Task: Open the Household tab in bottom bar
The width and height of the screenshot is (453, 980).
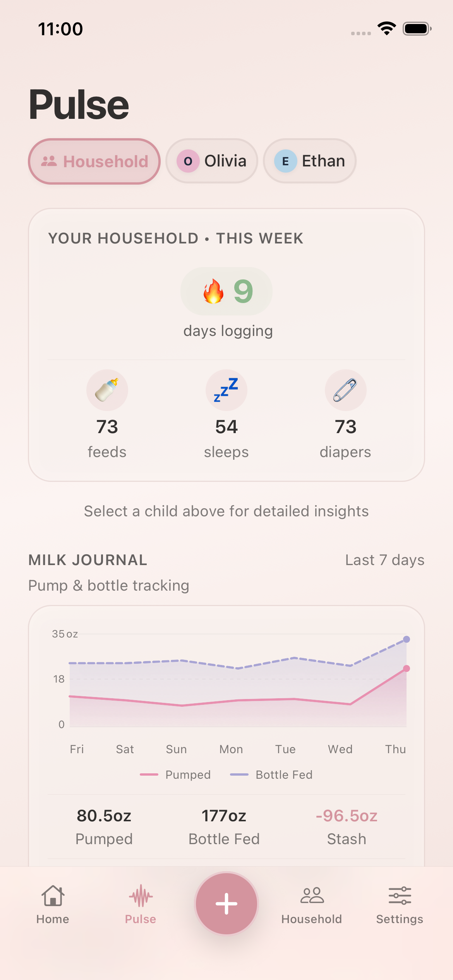Action: click(312, 904)
